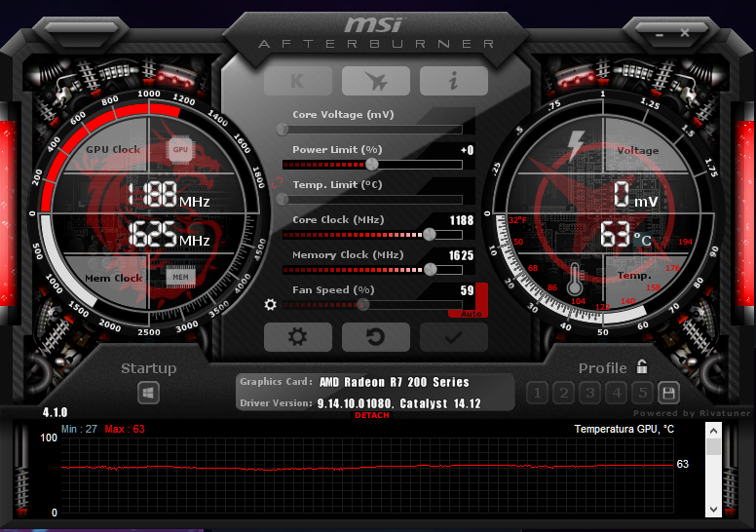Select profile slot 2
Screen dimensions: 756x532
pyautogui.click(x=564, y=393)
